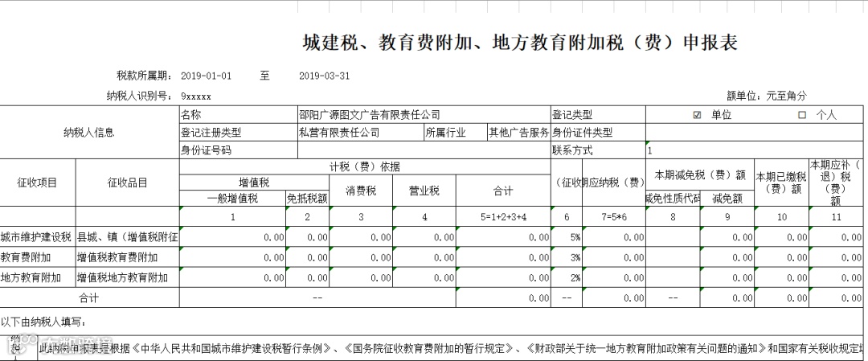Select the 营业税 column header
The height and width of the screenshot is (361, 868).
424,191
